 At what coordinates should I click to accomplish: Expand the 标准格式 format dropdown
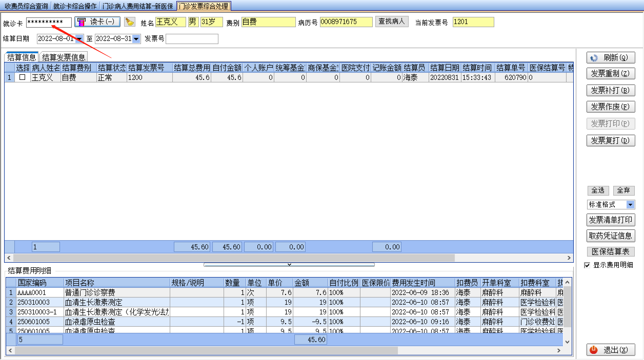pos(630,205)
